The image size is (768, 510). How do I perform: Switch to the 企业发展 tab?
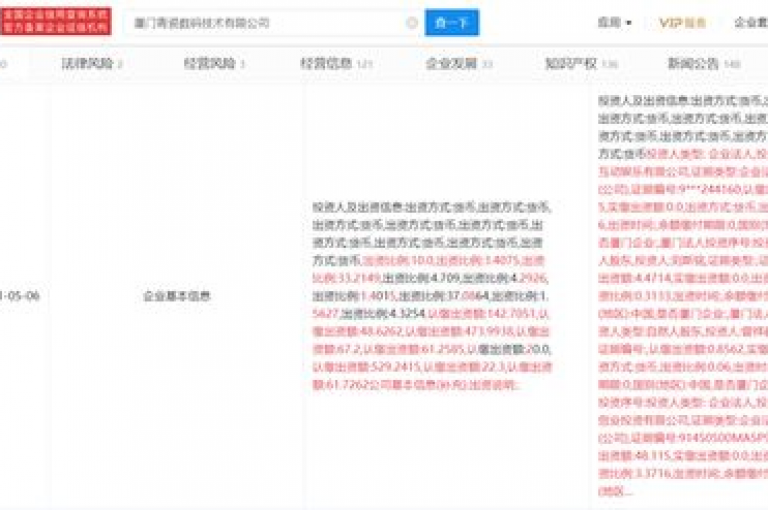(x=459, y=63)
